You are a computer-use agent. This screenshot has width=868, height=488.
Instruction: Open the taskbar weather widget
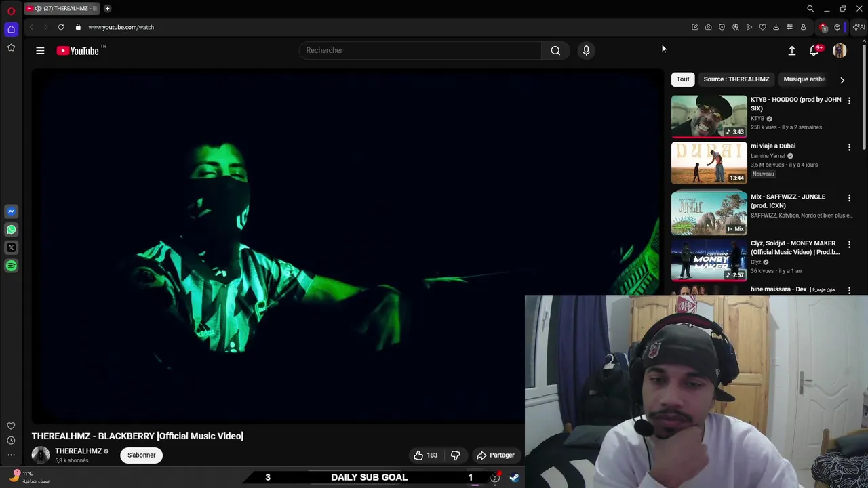pos(31,477)
